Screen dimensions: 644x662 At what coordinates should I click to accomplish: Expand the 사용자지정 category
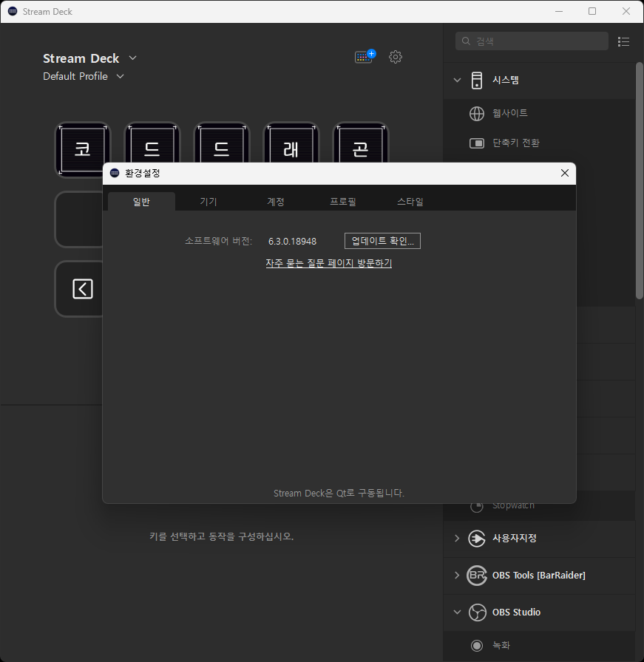(457, 539)
